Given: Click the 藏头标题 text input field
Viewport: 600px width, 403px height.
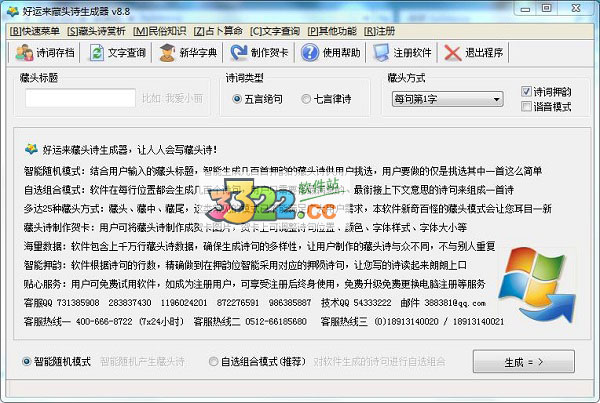Looking at the screenshot, I should click(66, 98).
